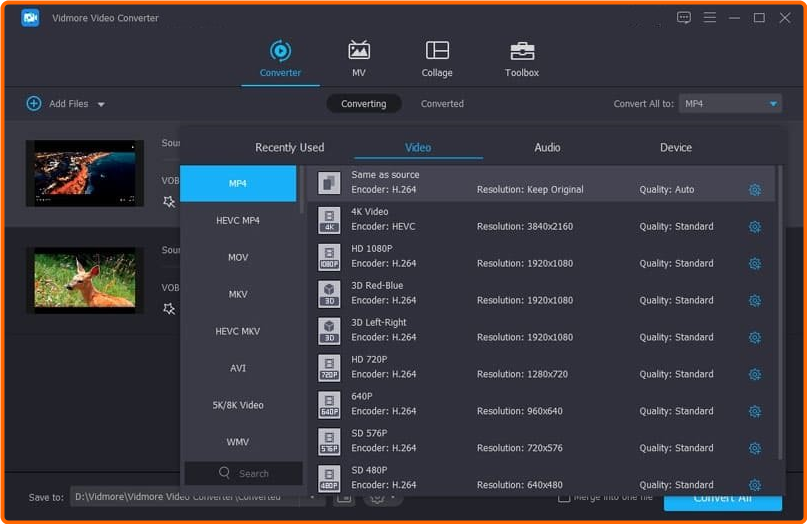The image size is (807, 524).
Task: Open settings gear for 4K Video preset
Action: coord(755,227)
